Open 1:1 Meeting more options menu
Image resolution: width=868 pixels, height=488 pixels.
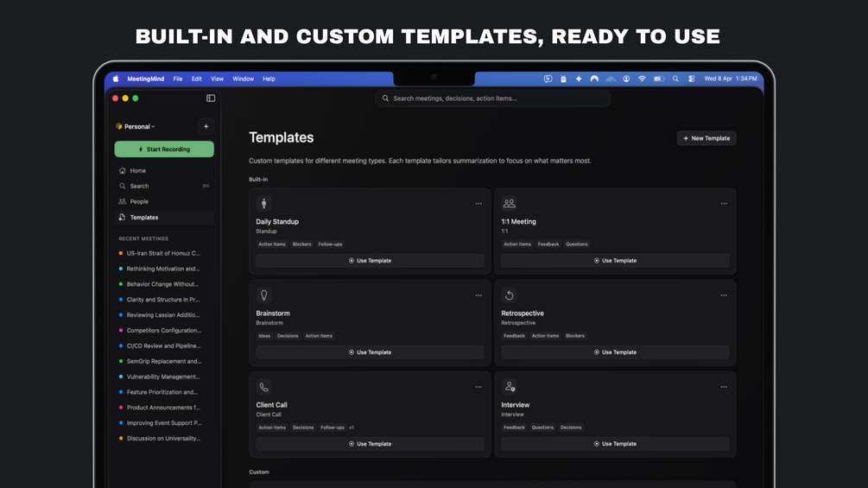724,204
